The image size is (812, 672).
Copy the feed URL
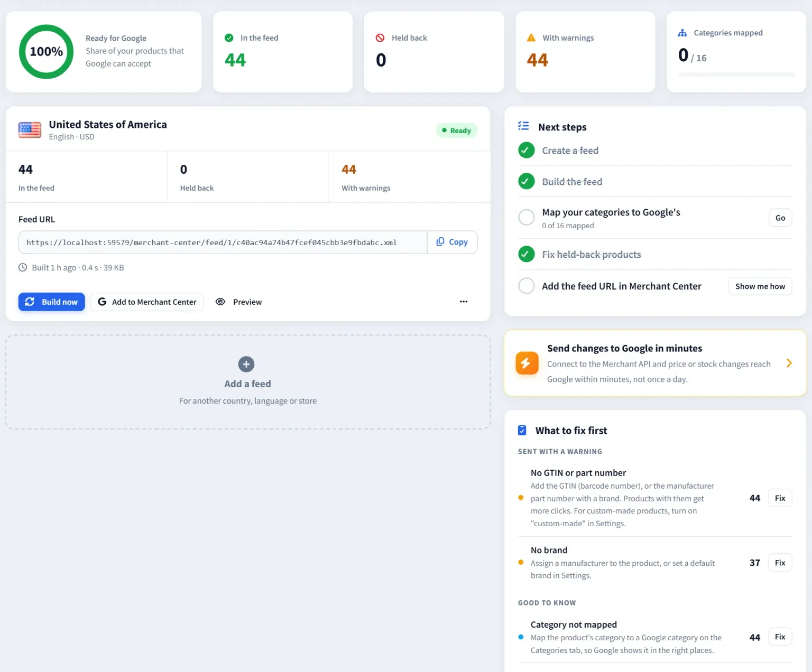(452, 242)
